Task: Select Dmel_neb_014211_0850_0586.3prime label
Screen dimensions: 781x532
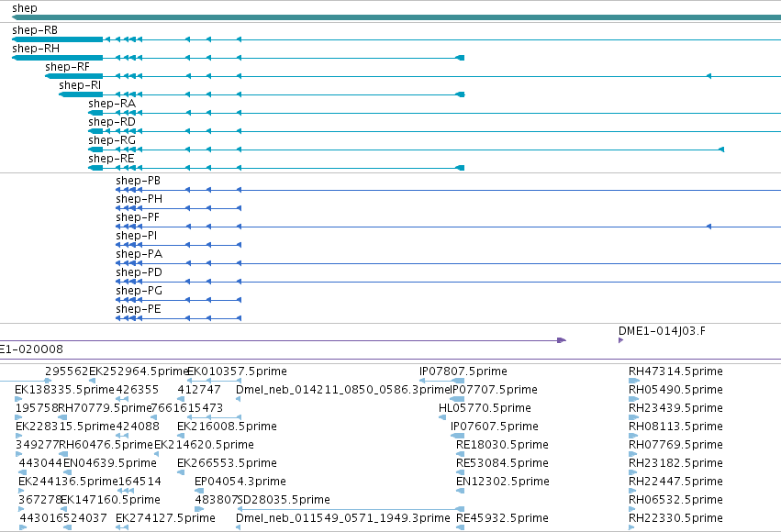Action: 343,390
